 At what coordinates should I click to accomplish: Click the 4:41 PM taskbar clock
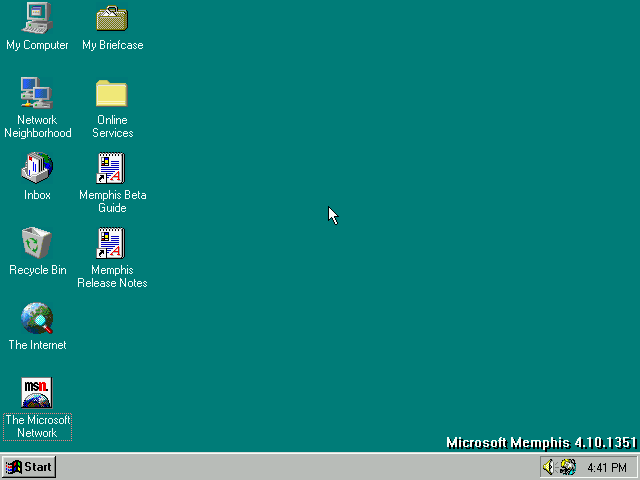click(x=607, y=467)
